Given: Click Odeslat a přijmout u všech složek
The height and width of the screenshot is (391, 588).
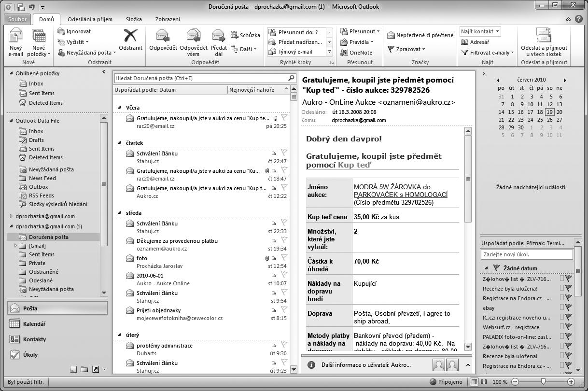Looking at the screenshot, I should click(x=544, y=42).
